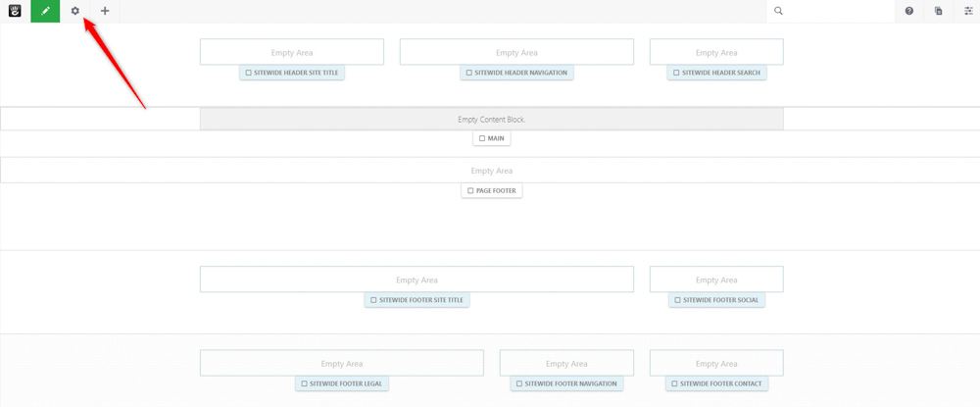Select the Sitewide Header Navigation label
The height and width of the screenshot is (407, 980).
click(x=516, y=73)
